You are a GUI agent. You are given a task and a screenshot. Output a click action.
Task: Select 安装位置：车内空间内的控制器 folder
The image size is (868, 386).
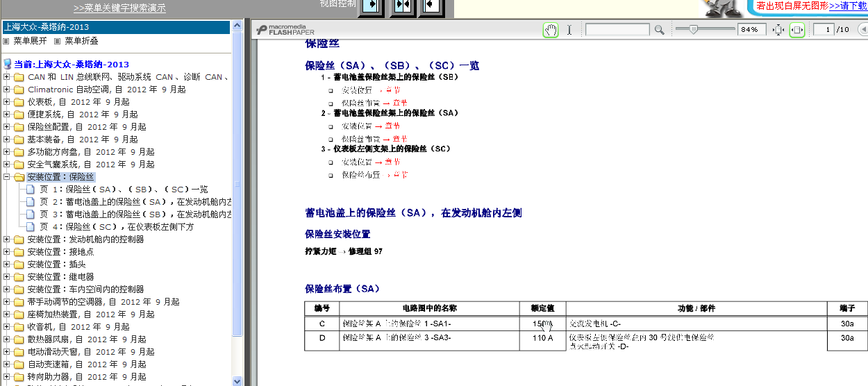click(86, 289)
